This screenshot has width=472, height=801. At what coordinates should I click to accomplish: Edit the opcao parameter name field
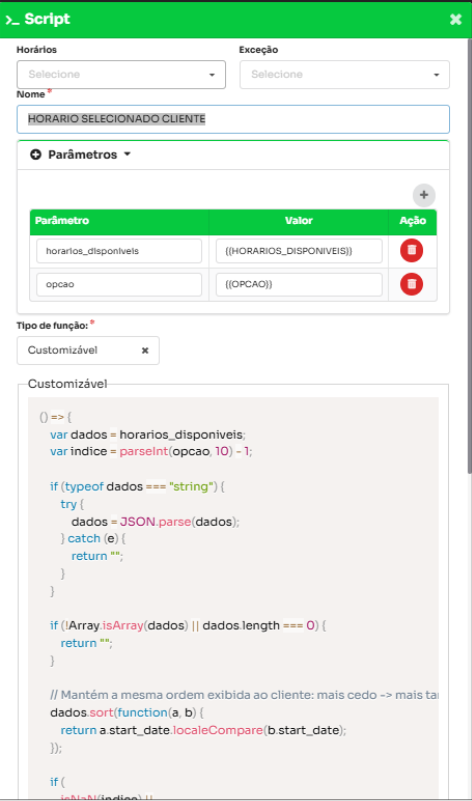coord(119,285)
